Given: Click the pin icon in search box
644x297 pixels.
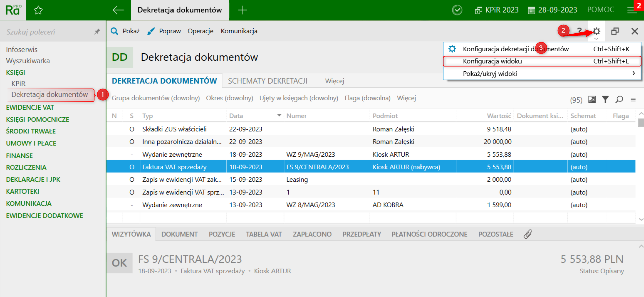Looking at the screenshot, I should coord(97,32).
